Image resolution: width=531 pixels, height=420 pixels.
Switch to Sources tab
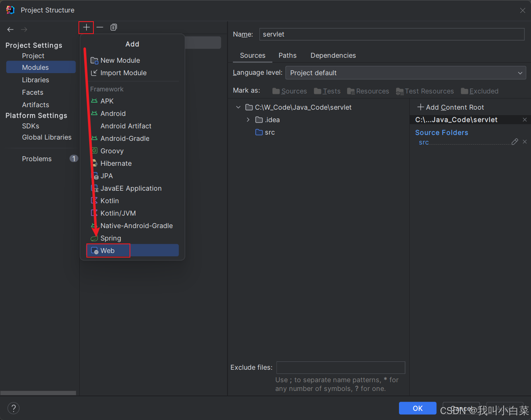252,55
